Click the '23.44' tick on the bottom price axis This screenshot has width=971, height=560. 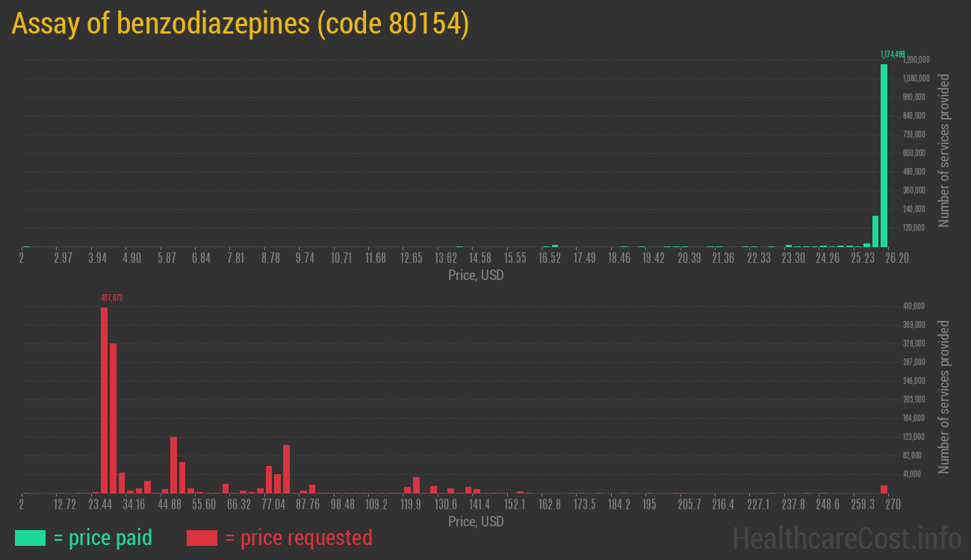[100, 504]
